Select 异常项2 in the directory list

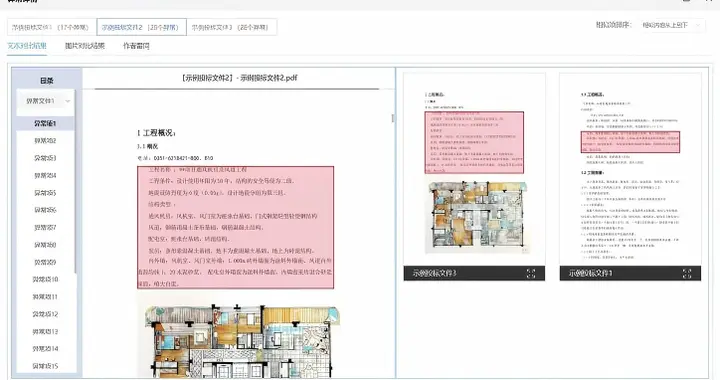pos(45,141)
